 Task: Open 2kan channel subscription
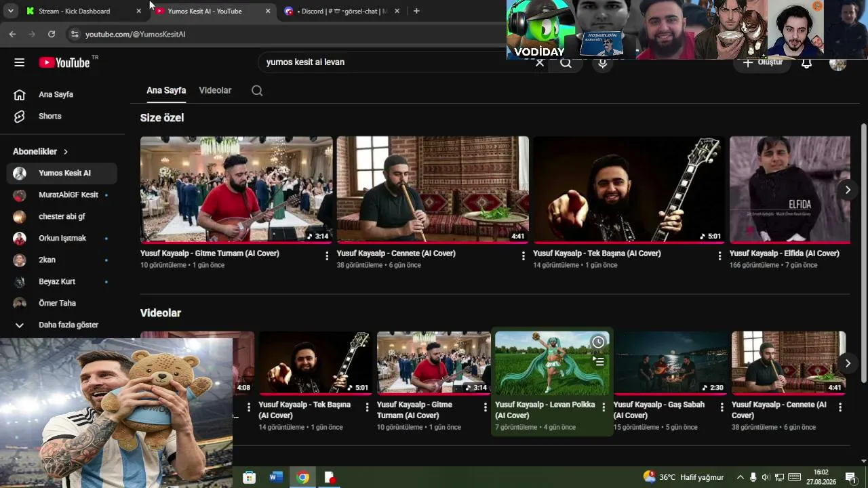click(62, 260)
